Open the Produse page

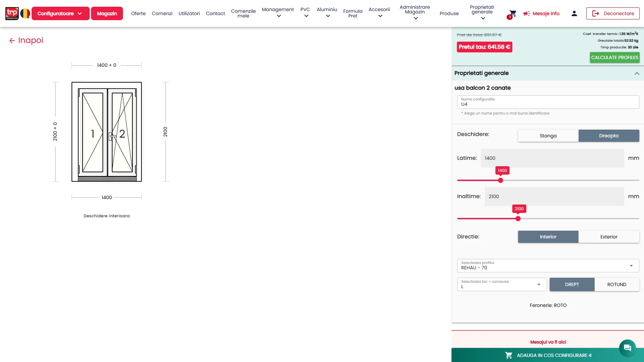pyautogui.click(x=449, y=13)
